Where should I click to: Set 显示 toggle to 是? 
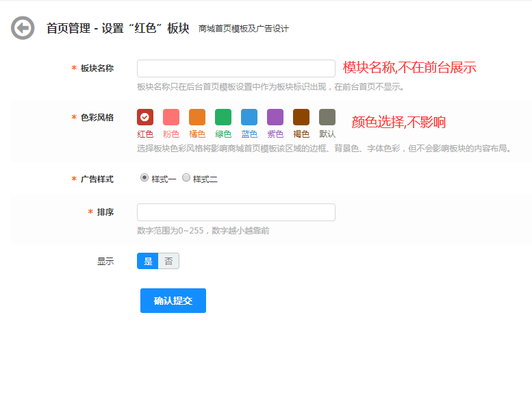coord(148,261)
